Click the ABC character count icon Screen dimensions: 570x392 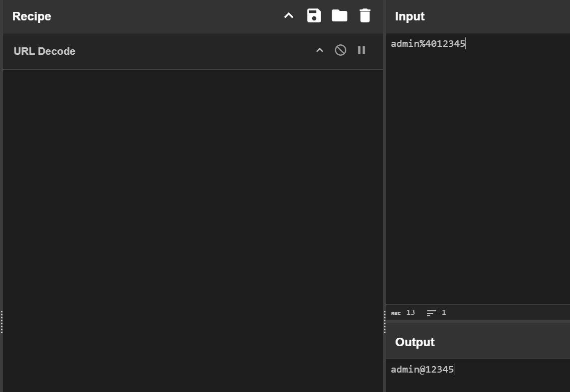tap(396, 313)
